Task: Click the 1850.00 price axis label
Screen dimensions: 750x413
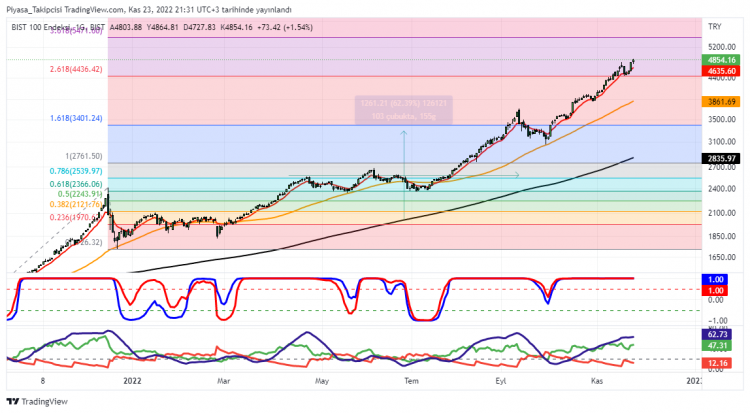Action: (722, 236)
